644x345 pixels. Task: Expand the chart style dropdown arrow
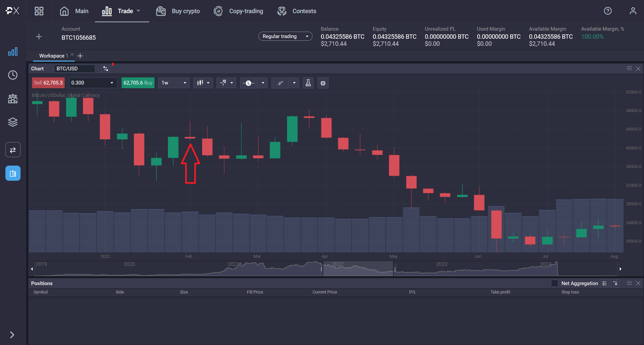[208, 83]
